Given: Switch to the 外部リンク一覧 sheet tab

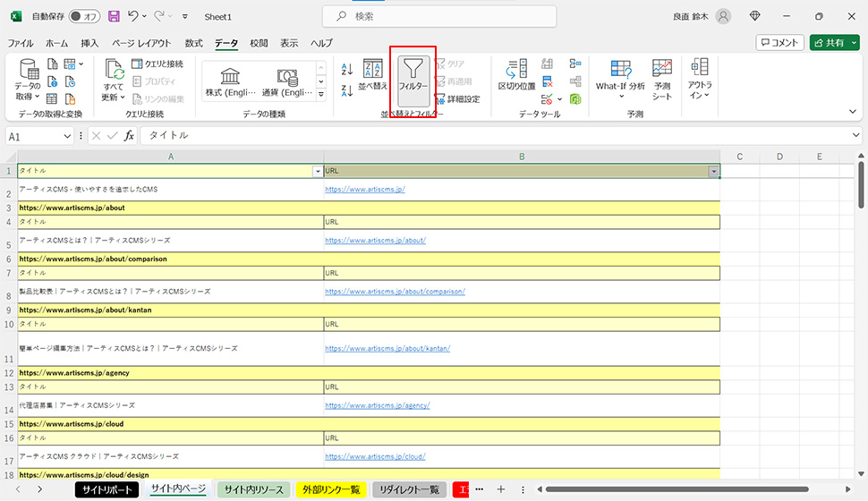Looking at the screenshot, I should 331,489.
